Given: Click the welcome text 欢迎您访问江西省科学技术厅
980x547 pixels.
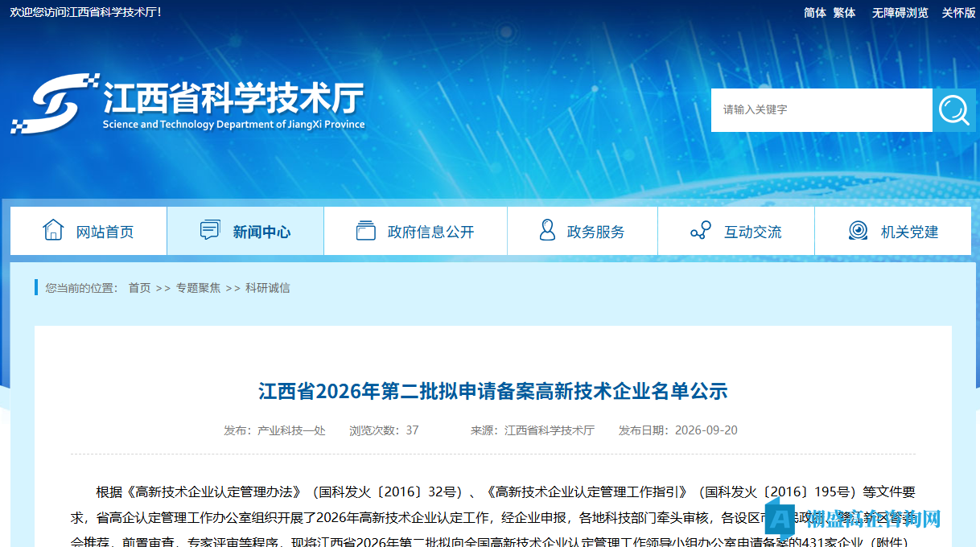Looking at the screenshot, I should coord(85,13).
